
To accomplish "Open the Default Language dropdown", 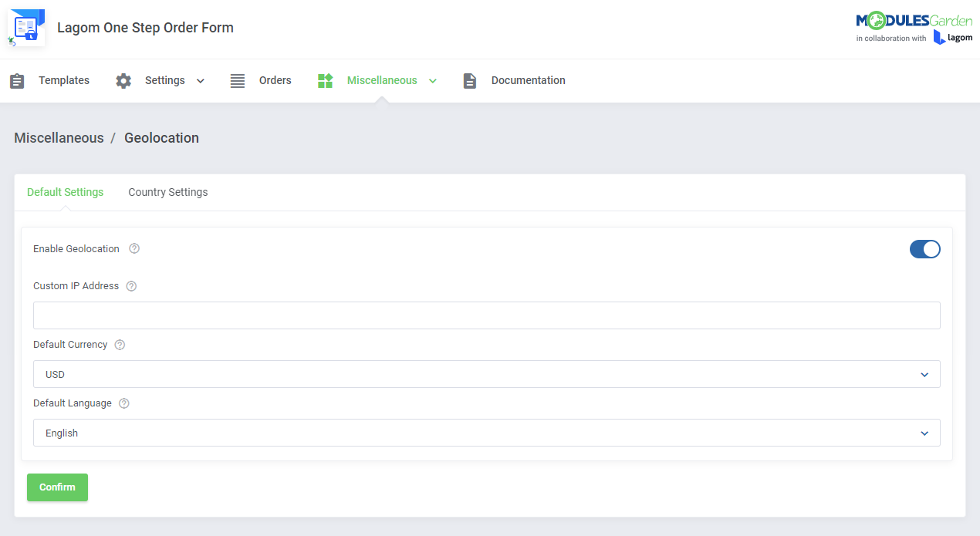I will (924, 433).
